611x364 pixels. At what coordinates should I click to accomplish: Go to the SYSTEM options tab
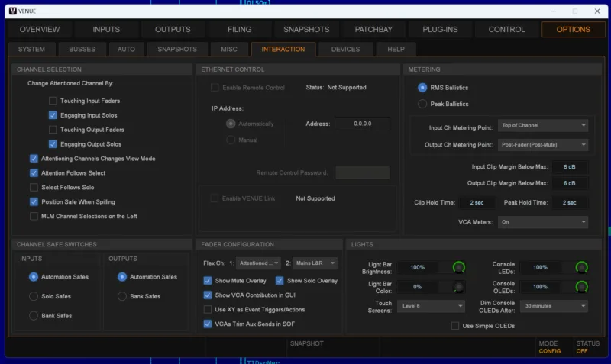click(x=31, y=50)
